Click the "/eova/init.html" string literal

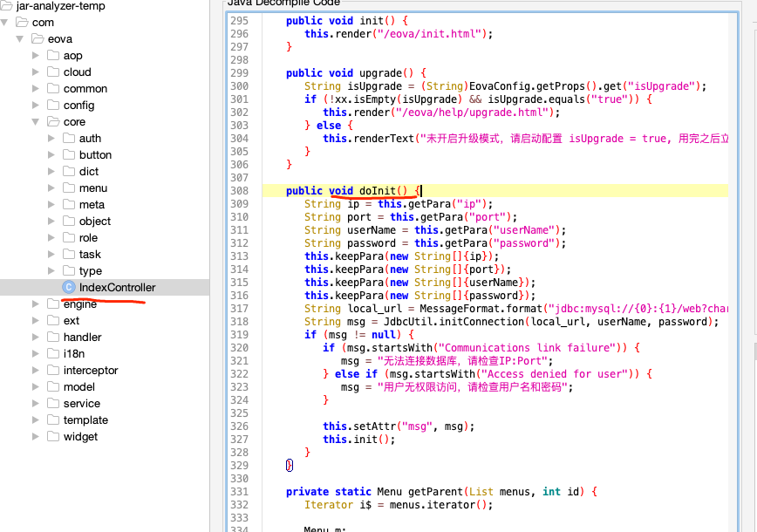[x=430, y=34]
